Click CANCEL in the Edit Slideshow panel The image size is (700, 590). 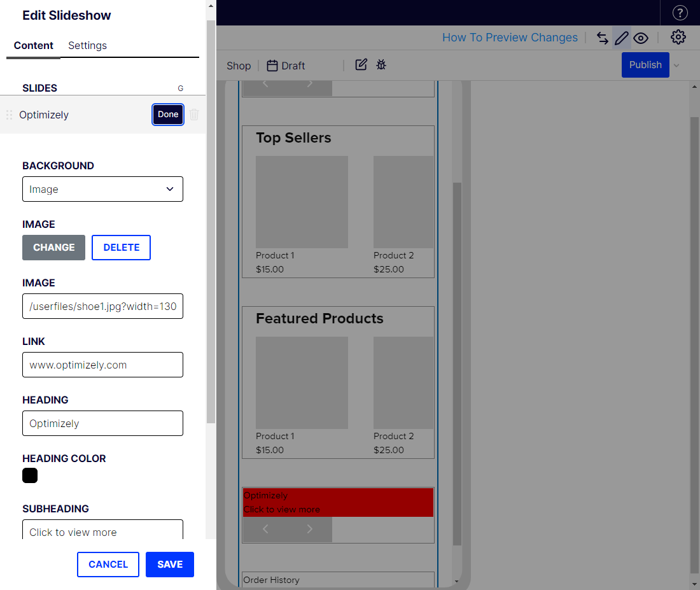click(108, 565)
